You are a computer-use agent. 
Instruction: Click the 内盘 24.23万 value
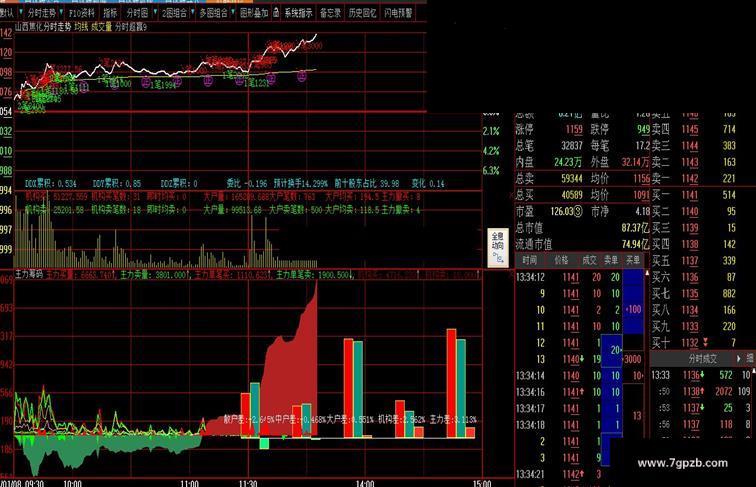click(x=567, y=162)
